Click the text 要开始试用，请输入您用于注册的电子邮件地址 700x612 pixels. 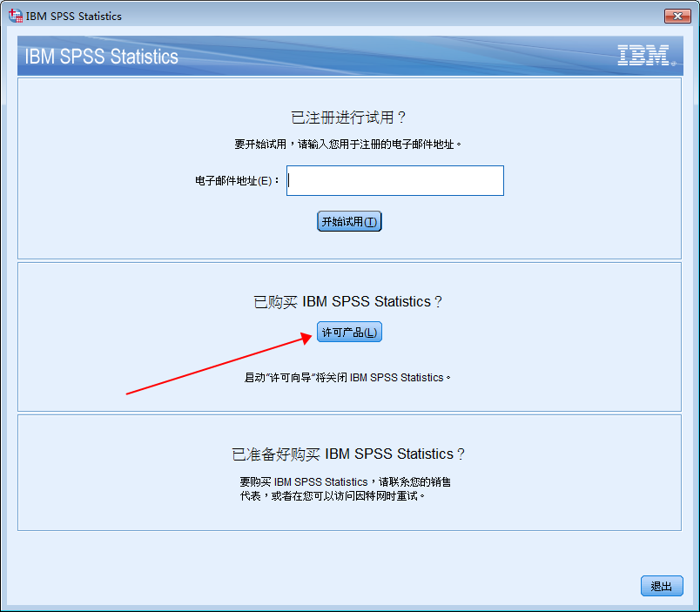pyautogui.click(x=347, y=145)
